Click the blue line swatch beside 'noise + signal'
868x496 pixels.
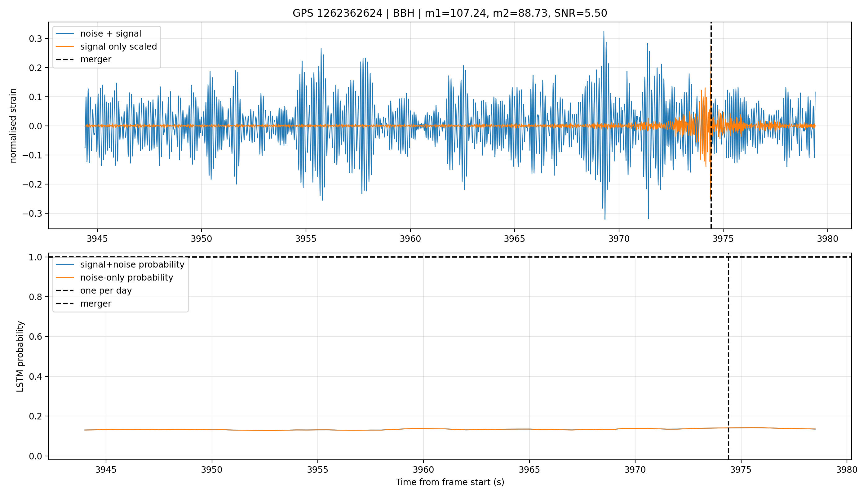pyautogui.click(x=65, y=34)
